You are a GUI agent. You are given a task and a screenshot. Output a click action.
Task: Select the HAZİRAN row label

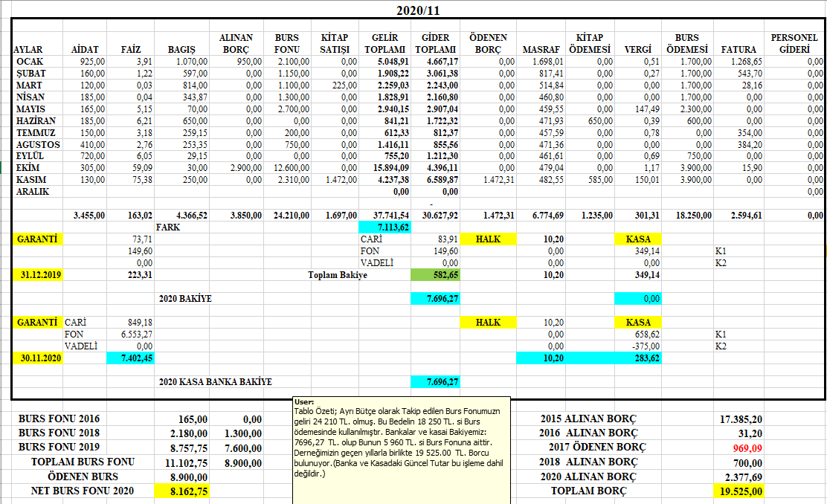point(36,120)
